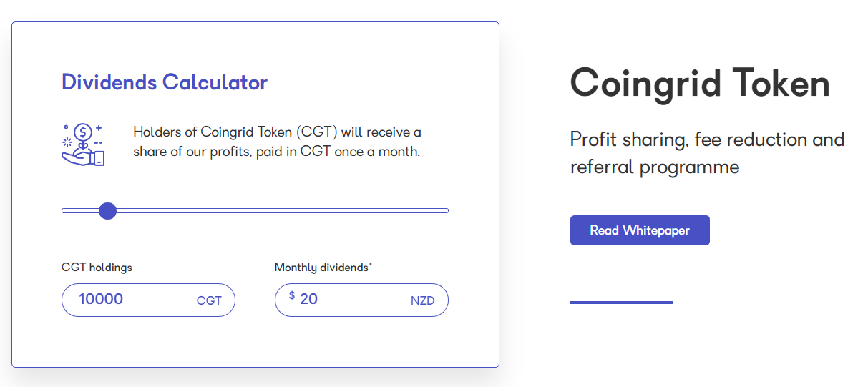The image size is (868, 387).
Task: Click the CGT unit label in holdings
Action: point(209,300)
